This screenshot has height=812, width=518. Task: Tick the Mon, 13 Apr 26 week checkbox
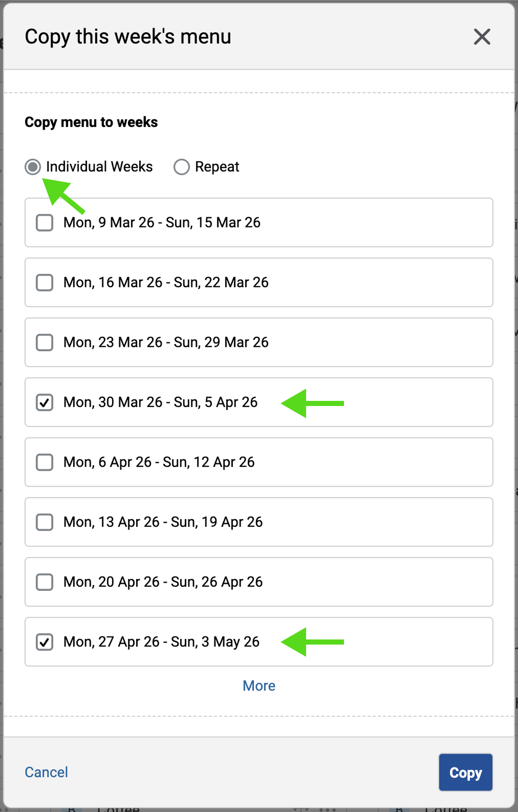point(45,522)
